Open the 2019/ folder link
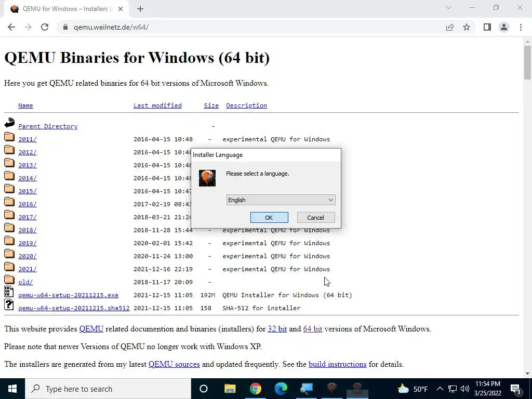This screenshot has width=532, height=399. coord(28,243)
